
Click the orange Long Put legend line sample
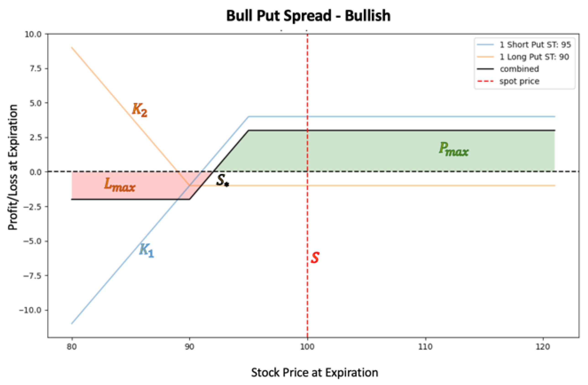coord(485,57)
